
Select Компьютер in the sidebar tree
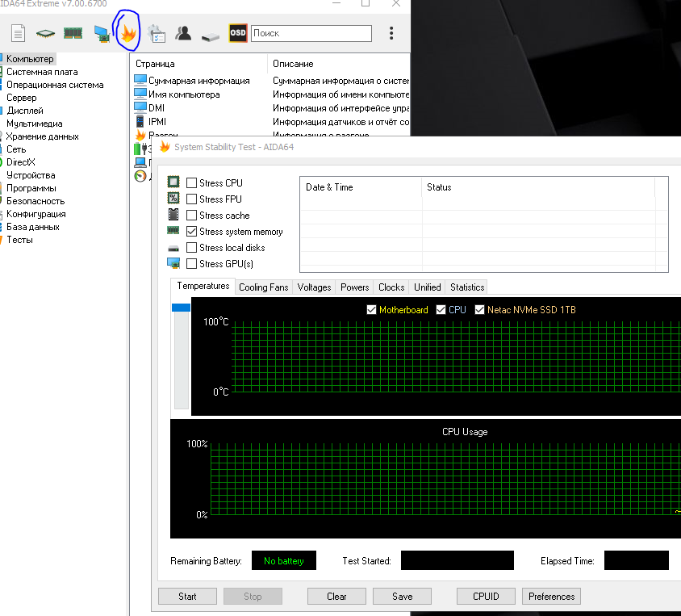(30, 59)
